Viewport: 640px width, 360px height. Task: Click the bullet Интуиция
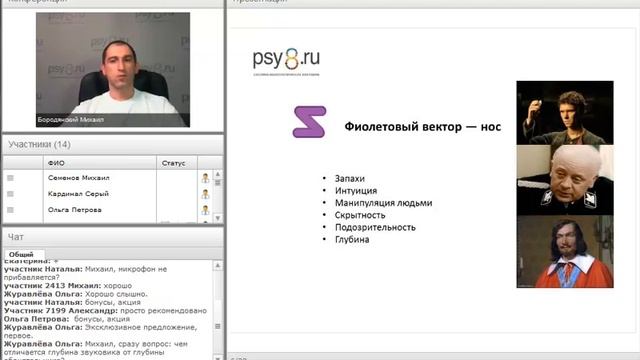pyautogui.click(x=356, y=191)
